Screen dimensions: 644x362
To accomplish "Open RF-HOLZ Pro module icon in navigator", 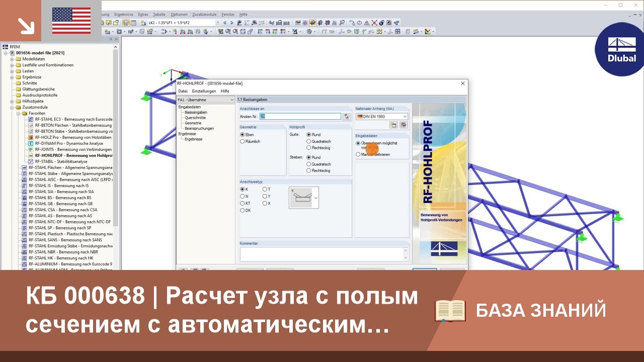I will (x=31, y=137).
